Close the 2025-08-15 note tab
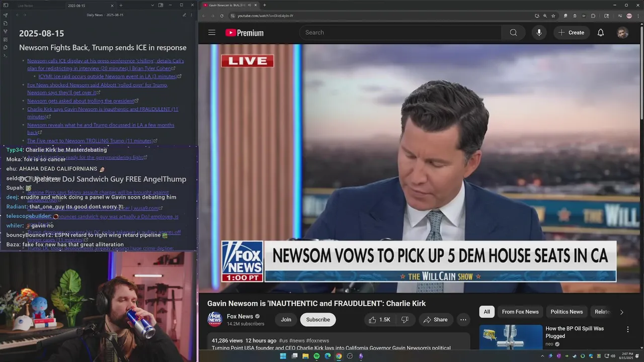 tap(113, 6)
